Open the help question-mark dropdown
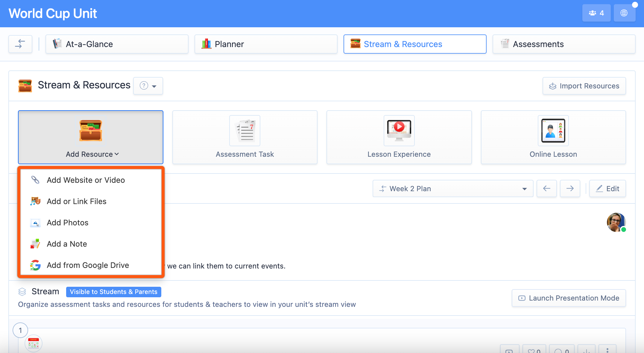Viewport: 644px width, 353px height. click(148, 86)
